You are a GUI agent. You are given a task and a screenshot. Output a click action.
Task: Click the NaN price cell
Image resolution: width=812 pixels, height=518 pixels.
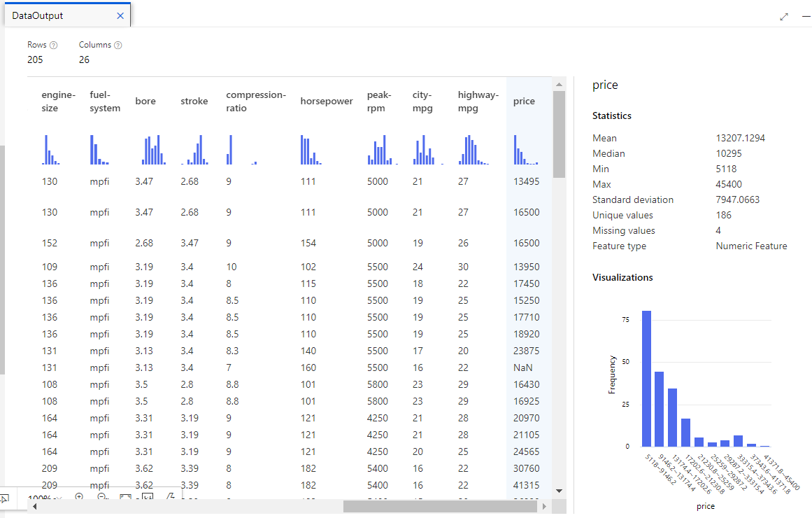point(521,367)
